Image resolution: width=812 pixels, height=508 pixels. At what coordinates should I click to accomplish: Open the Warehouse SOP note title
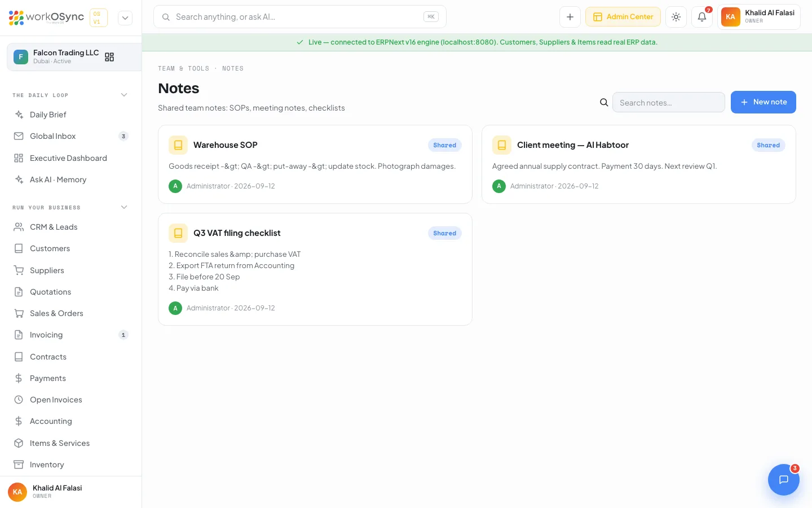pyautogui.click(x=226, y=145)
